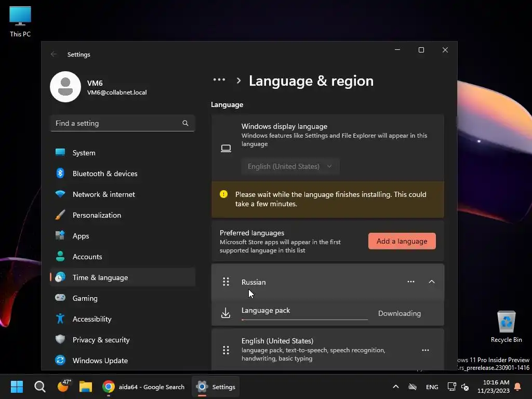Open Accessibility settings
Image resolution: width=532 pixels, height=399 pixels.
(x=123, y=319)
